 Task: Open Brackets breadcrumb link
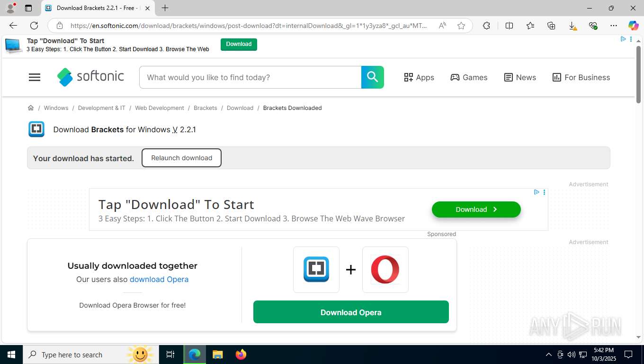point(206,108)
